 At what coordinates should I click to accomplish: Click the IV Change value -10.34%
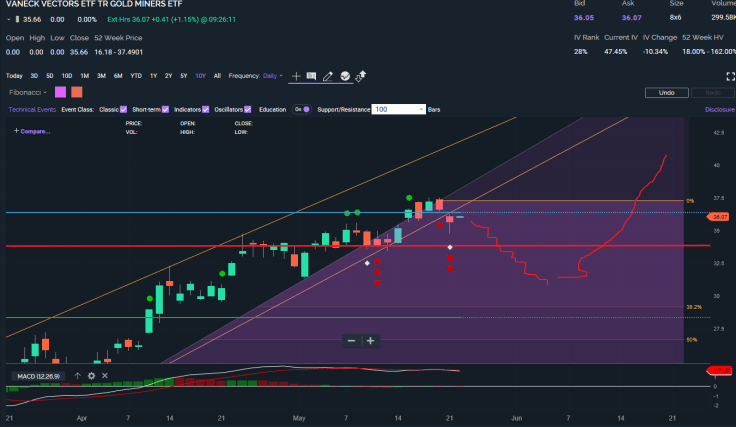click(655, 52)
